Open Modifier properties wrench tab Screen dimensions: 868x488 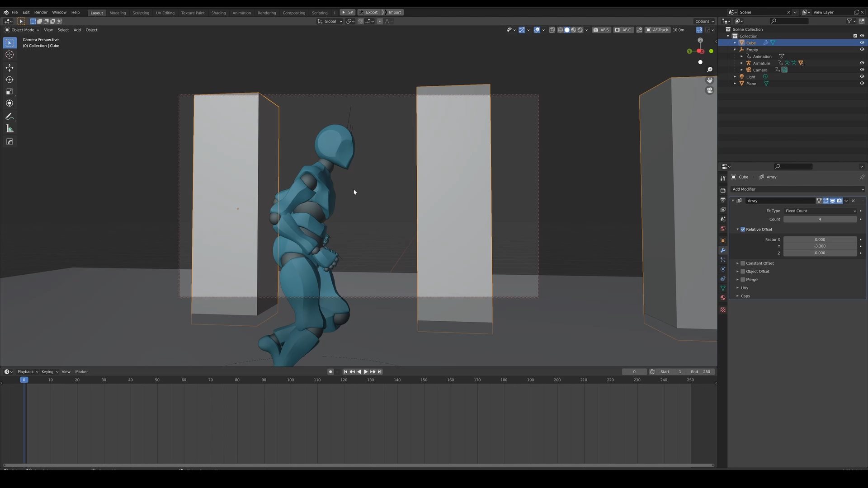[x=723, y=250]
